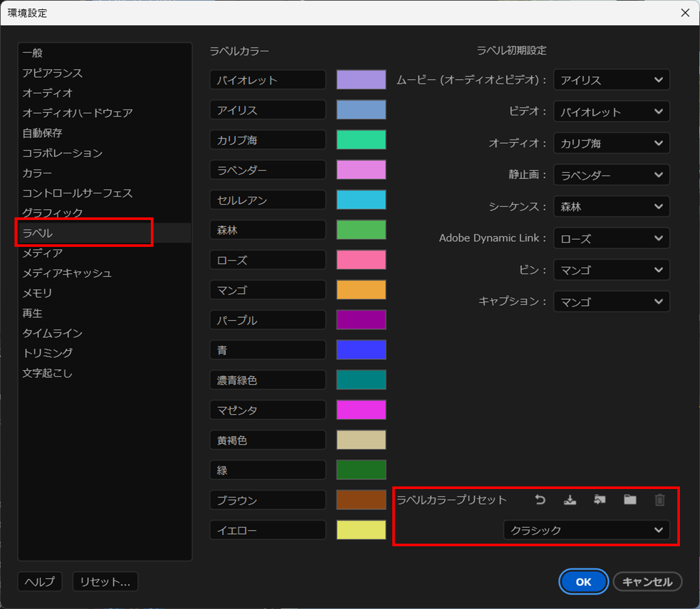Image resolution: width=700 pixels, height=609 pixels.
Task: Open the クラシック preset dropdown
Action: coord(587,530)
